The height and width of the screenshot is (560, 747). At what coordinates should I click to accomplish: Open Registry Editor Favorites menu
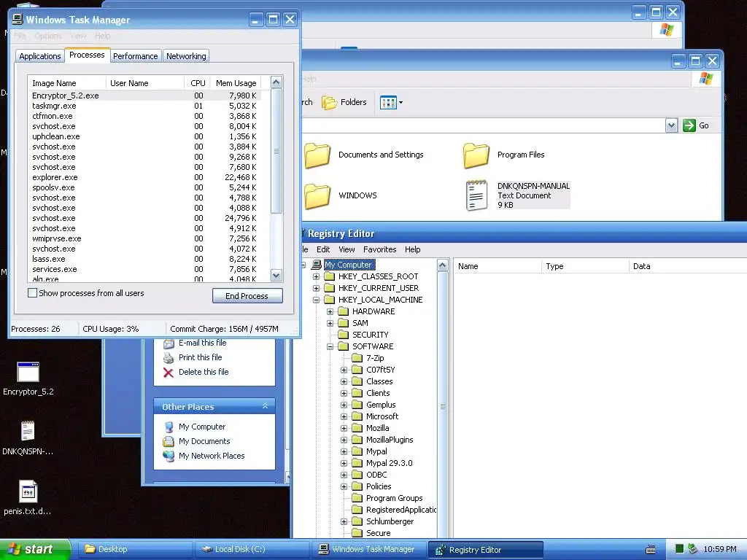(x=379, y=249)
